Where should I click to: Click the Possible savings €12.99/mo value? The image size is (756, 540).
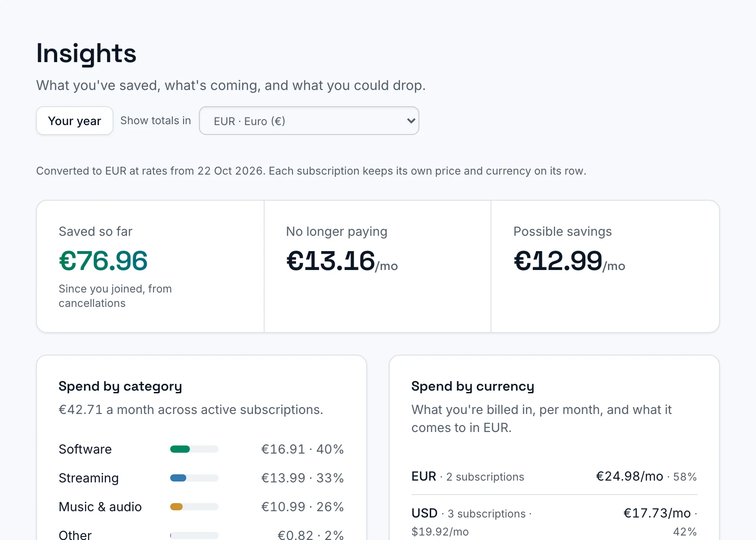[x=569, y=261]
